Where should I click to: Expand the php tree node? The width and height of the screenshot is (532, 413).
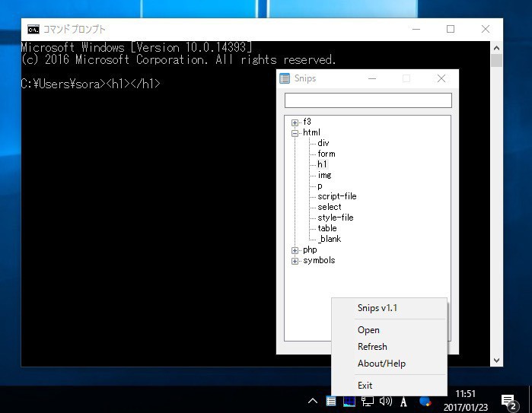[x=295, y=250]
